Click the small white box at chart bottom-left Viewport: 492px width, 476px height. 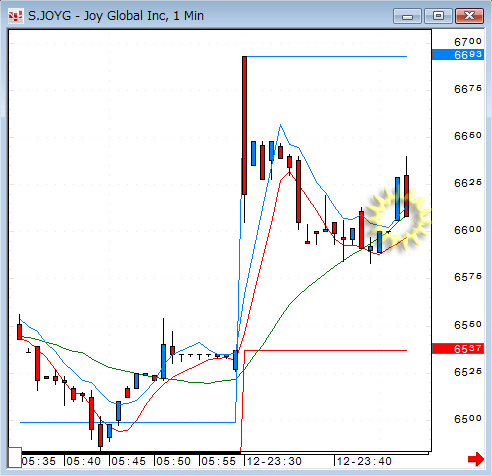pyautogui.click(x=15, y=458)
